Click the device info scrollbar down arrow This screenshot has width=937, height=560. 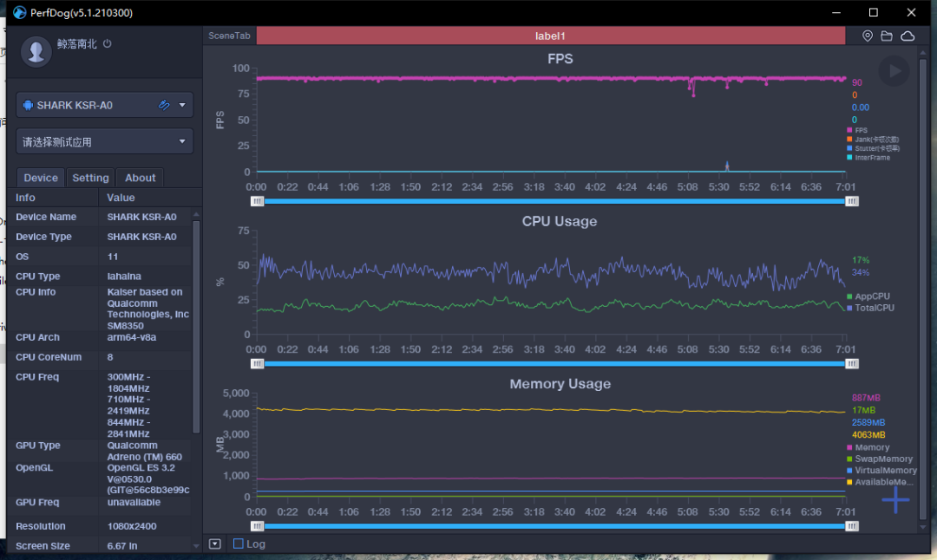(196, 545)
